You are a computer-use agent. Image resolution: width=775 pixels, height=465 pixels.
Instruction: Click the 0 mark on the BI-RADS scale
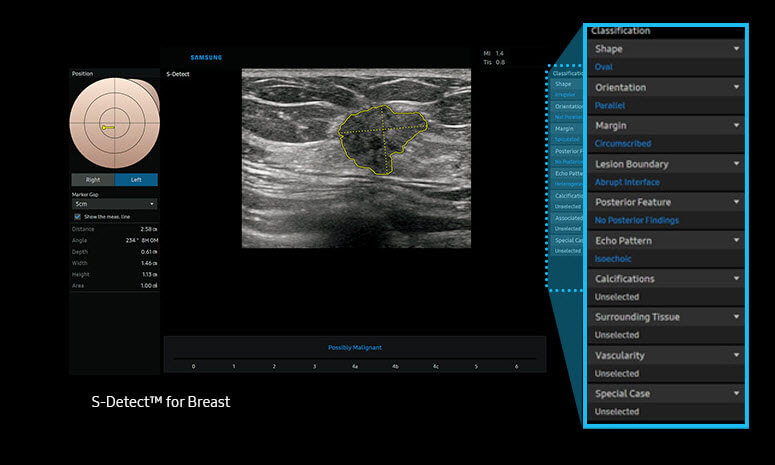[x=193, y=367]
